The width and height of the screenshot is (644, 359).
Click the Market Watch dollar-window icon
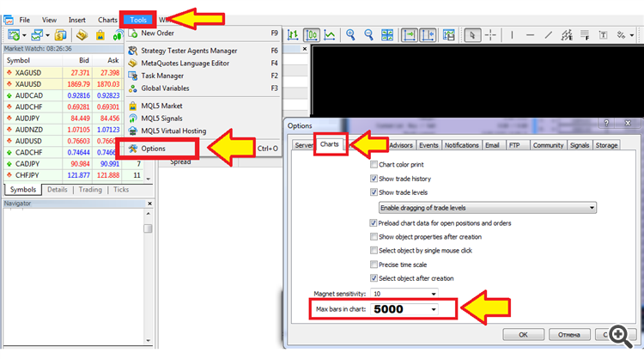click(x=60, y=35)
